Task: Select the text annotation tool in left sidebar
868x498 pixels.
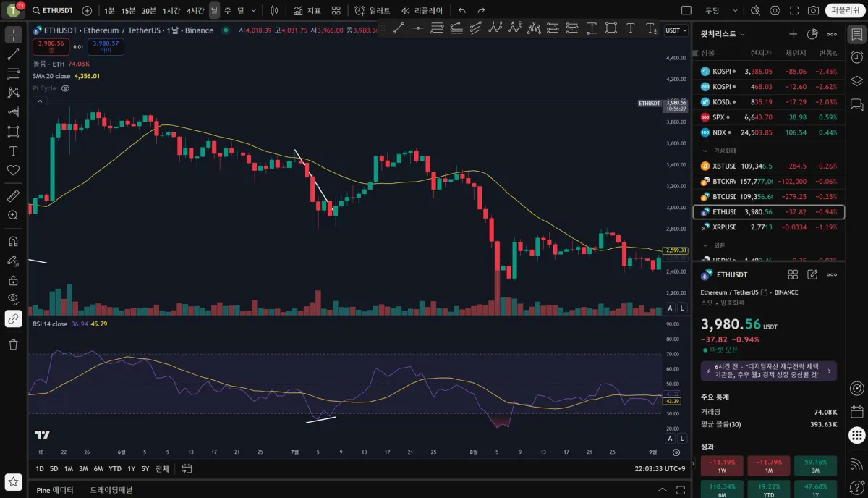Action: click(13, 151)
